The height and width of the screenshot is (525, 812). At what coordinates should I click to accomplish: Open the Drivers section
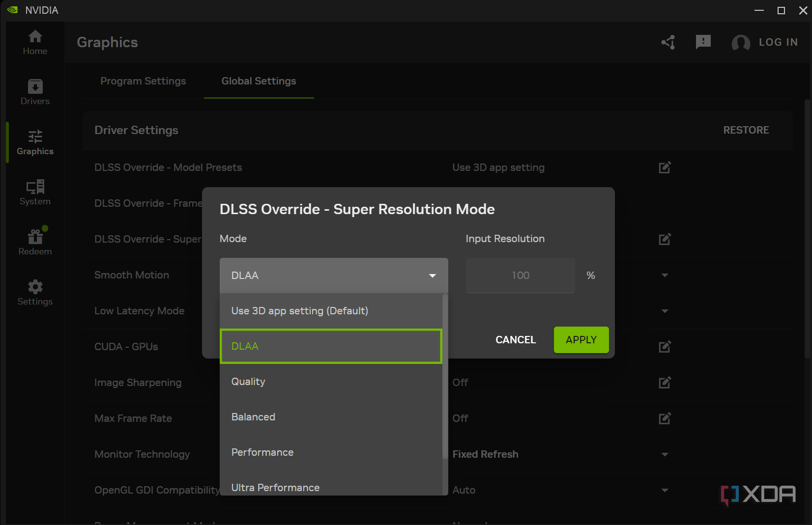click(x=35, y=92)
